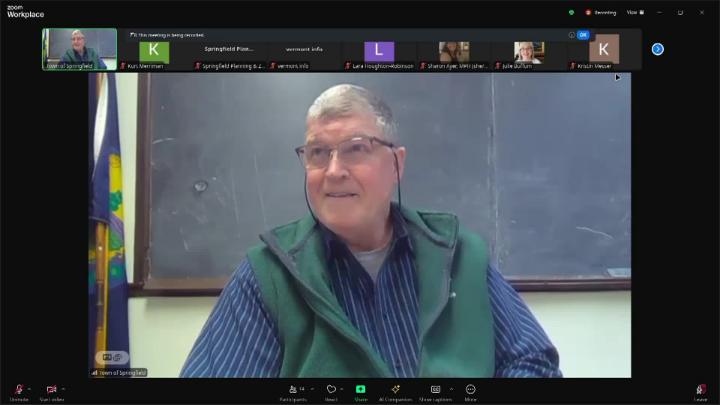This screenshot has height=405, width=720.
Task: Click the React heart icon
Action: pos(331,390)
